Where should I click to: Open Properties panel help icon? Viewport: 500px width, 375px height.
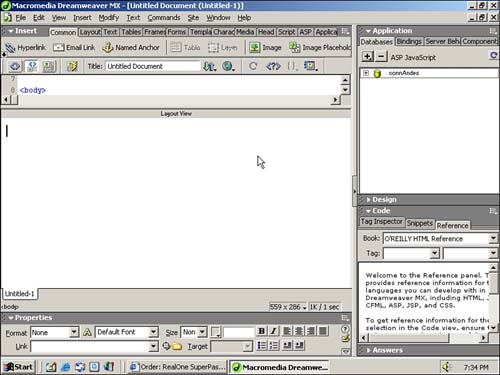[x=345, y=329]
